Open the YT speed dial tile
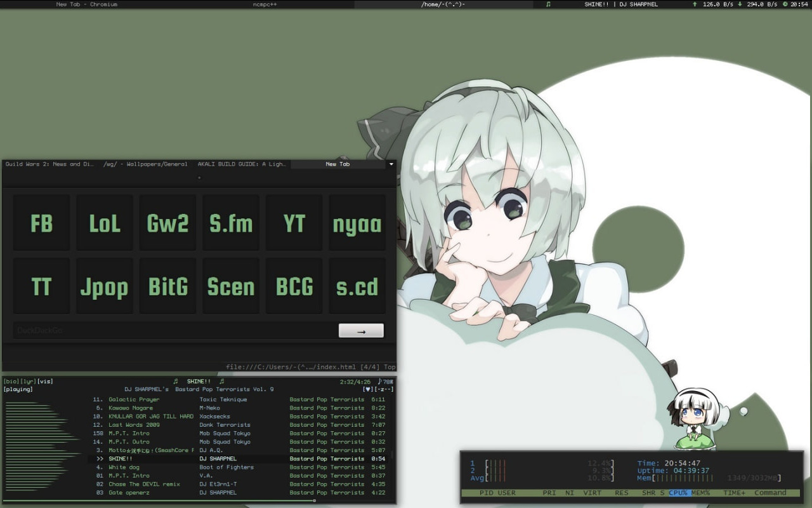 point(294,223)
